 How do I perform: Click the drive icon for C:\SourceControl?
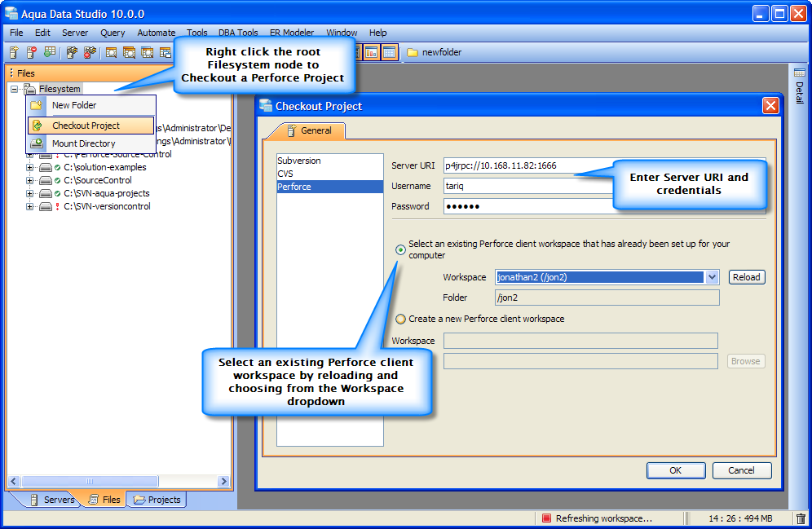point(46,180)
